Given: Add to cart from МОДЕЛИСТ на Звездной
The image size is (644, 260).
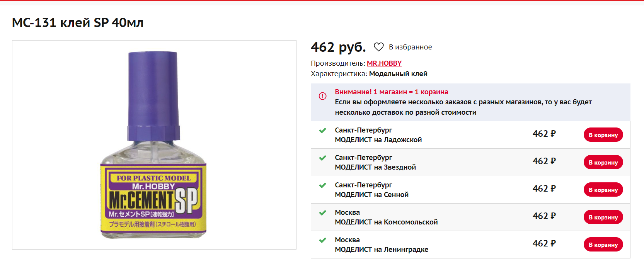Looking at the screenshot, I should point(603,162).
